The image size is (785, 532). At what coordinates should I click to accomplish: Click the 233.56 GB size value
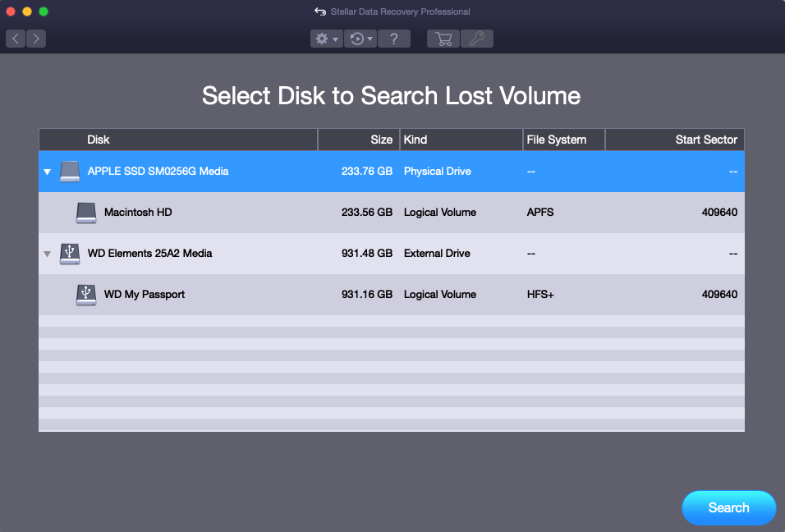pos(367,212)
